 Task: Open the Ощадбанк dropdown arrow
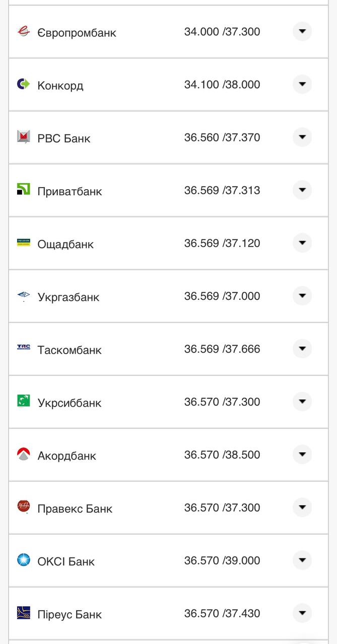302,243
